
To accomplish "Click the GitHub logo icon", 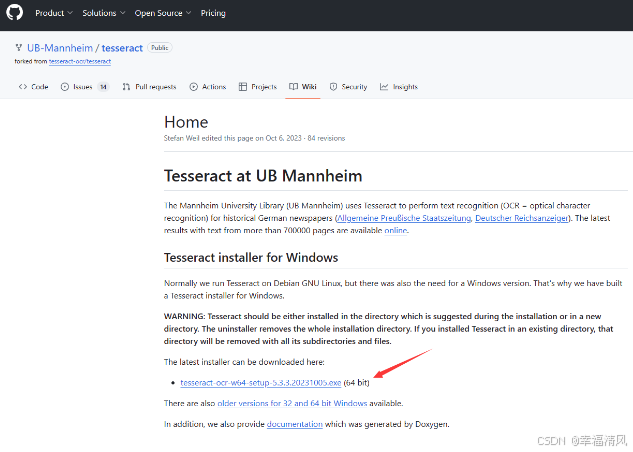I will click(x=15, y=12).
